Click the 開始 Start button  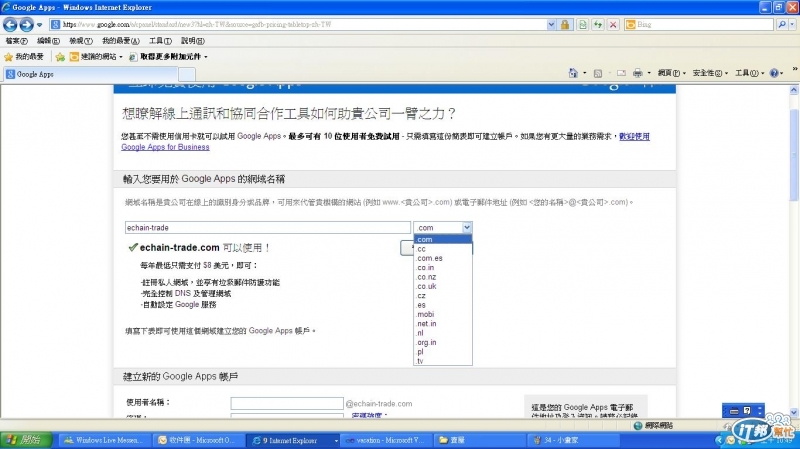(x=27, y=440)
